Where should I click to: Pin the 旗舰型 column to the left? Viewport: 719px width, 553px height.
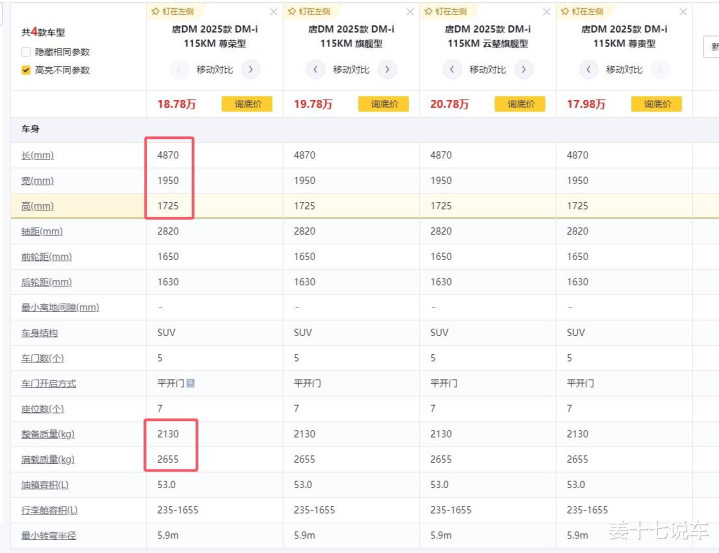point(310,11)
